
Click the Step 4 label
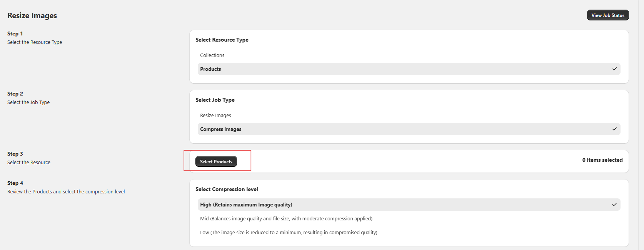[x=15, y=183]
